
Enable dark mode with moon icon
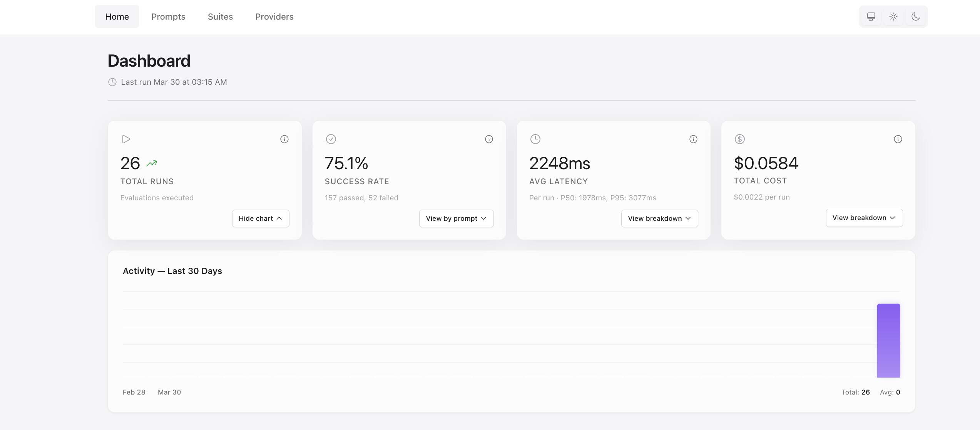(x=915, y=17)
